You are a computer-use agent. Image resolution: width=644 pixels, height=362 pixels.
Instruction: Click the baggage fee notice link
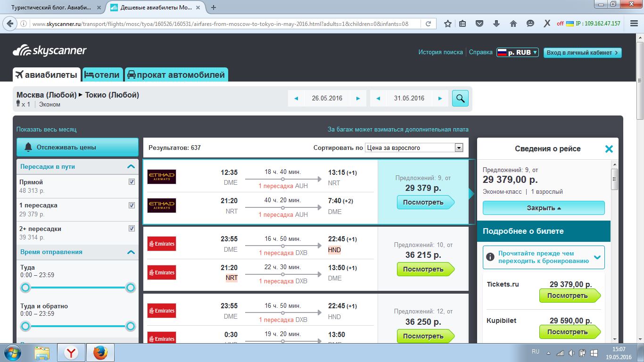pos(398,129)
